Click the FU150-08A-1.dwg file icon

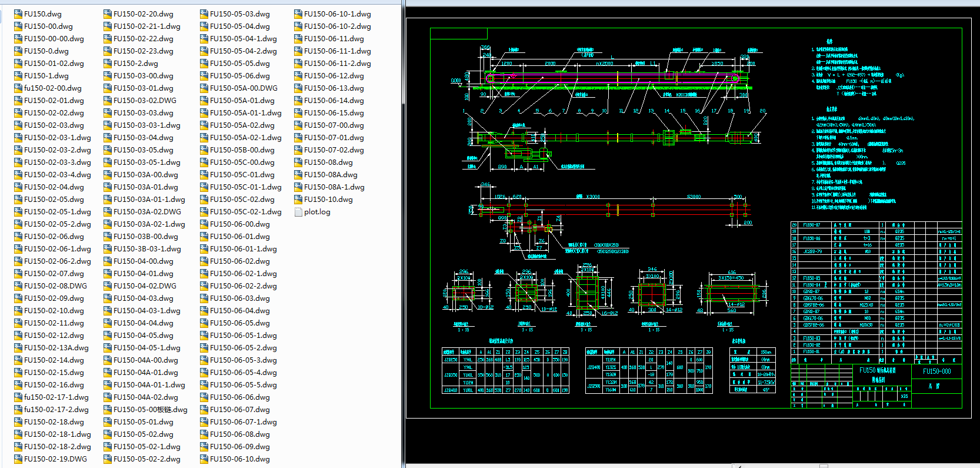coord(298,187)
